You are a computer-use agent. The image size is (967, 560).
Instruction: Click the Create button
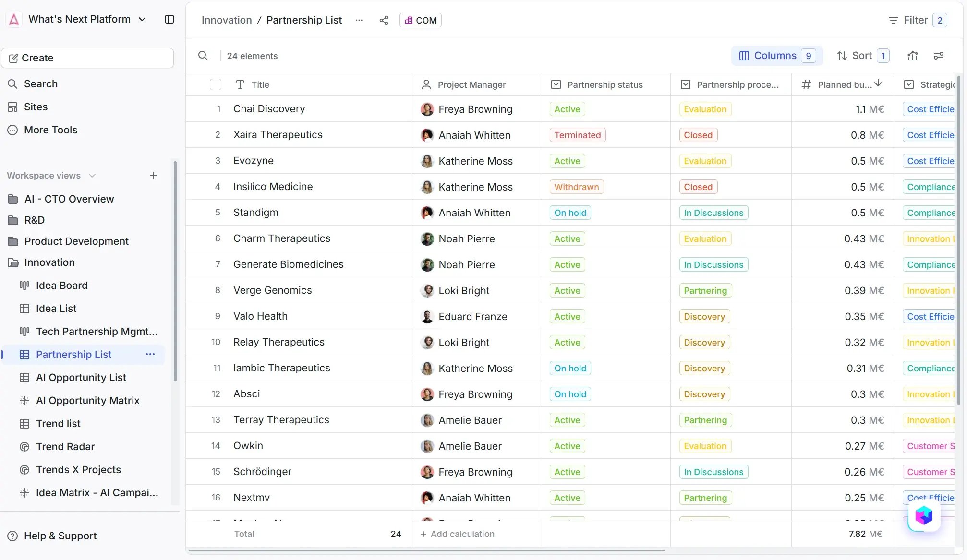pyautogui.click(x=87, y=58)
